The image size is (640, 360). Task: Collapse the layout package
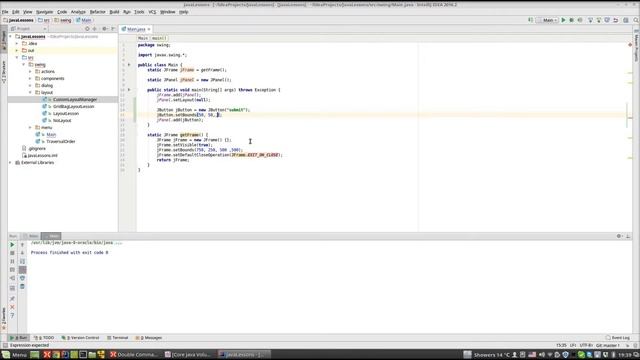point(30,93)
